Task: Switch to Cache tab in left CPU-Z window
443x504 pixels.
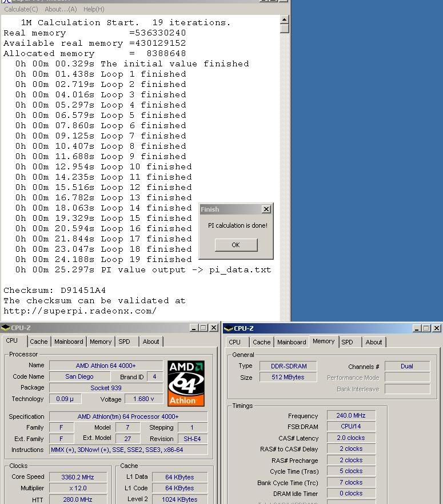Action: coord(38,342)
